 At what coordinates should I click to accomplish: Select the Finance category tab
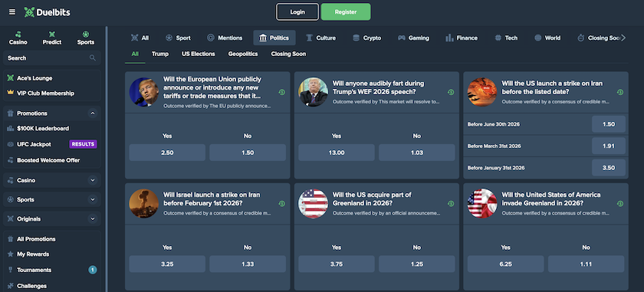pyautogui.click(x=462, y=38)
